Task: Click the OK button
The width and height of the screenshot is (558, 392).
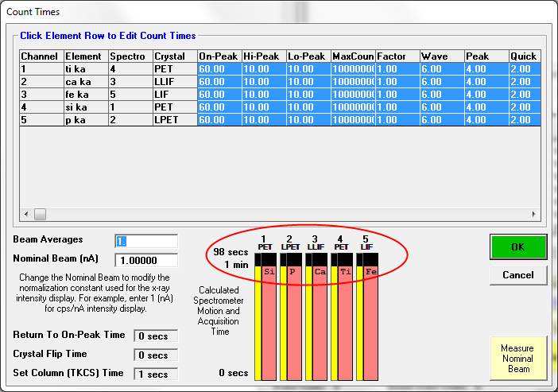Action: tap(517, 246)
